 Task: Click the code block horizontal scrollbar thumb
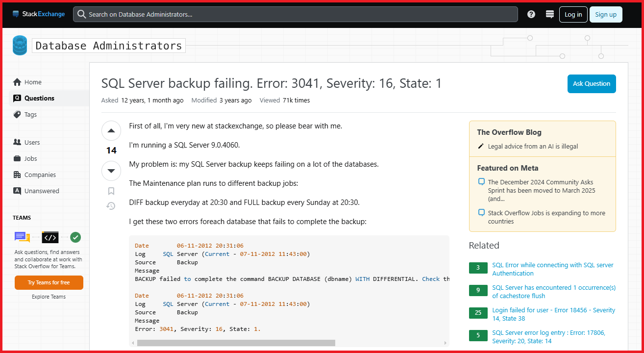(236, 343)
